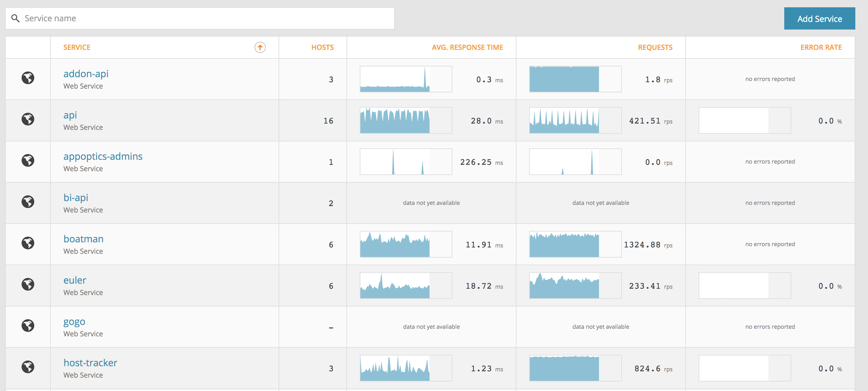Toggle sort order arrow in Service column
The image size is (868, 391).
(x=260, y=47)
